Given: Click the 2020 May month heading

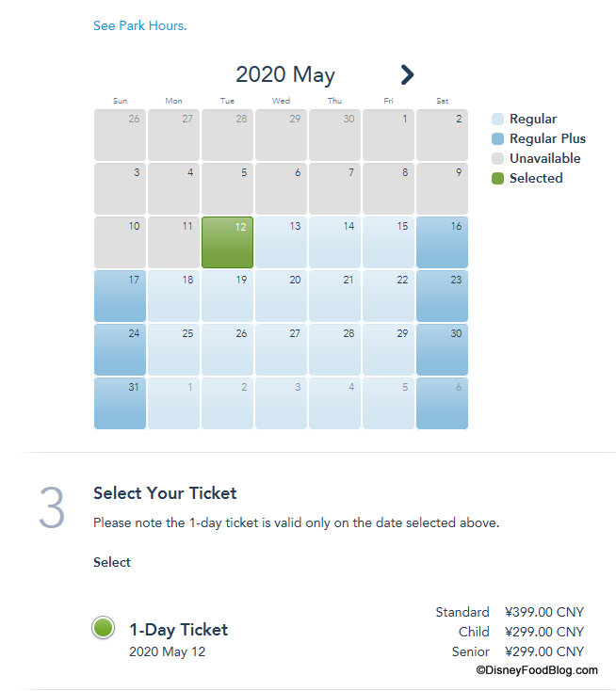Looking at the screenshot, I should [x=284, y=75].
